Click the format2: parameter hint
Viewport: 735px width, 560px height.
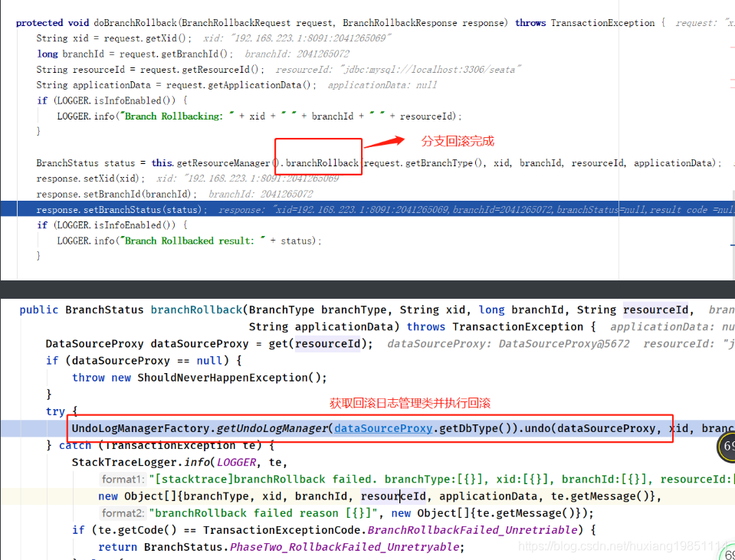(x=123, y=513)
